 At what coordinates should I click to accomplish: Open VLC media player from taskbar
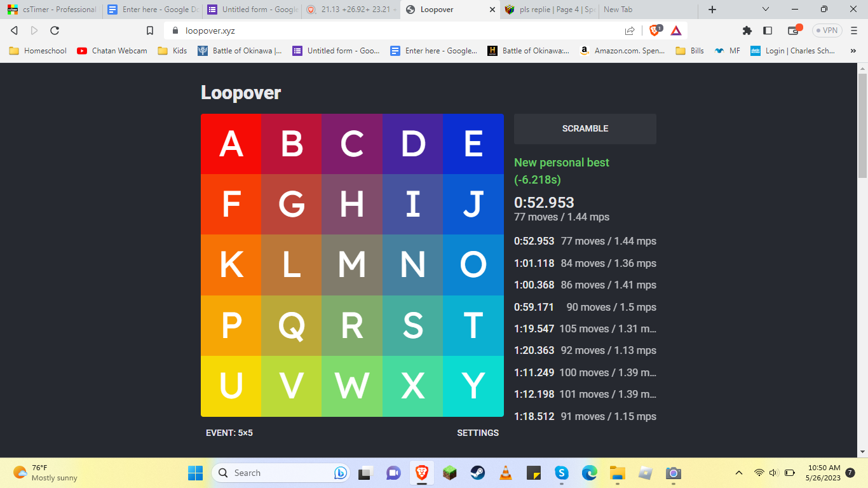pos(506,473)
